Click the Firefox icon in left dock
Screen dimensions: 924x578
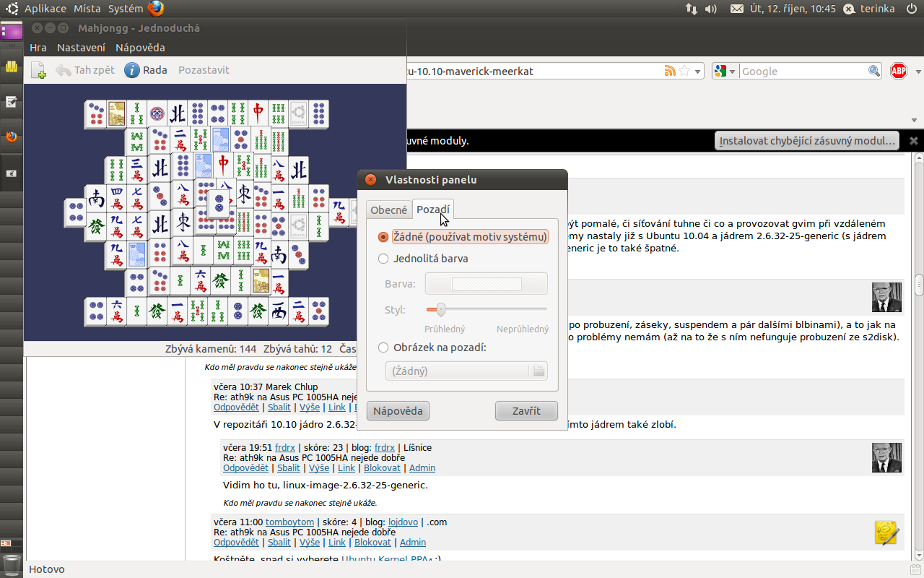tap(12, 137)
